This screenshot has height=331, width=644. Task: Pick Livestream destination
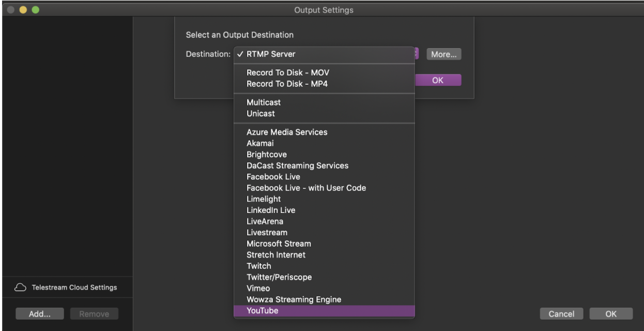[324, 232]
